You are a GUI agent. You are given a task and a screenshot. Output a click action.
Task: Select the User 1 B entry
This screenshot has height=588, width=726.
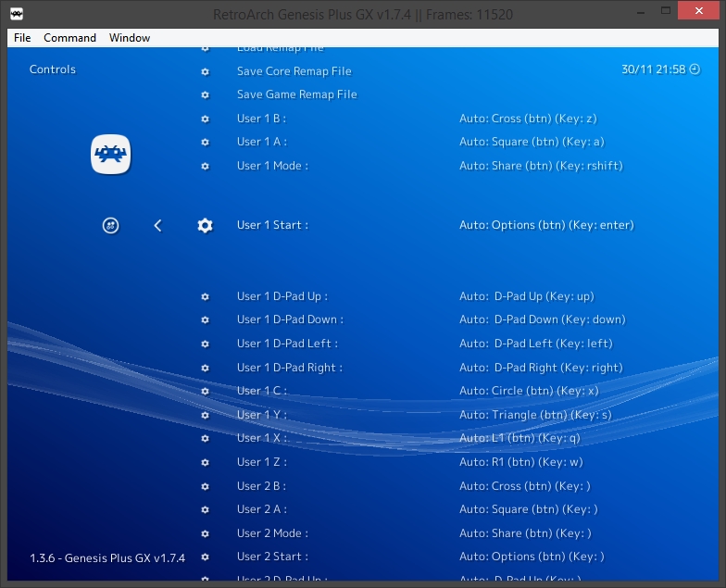point(261,119)
